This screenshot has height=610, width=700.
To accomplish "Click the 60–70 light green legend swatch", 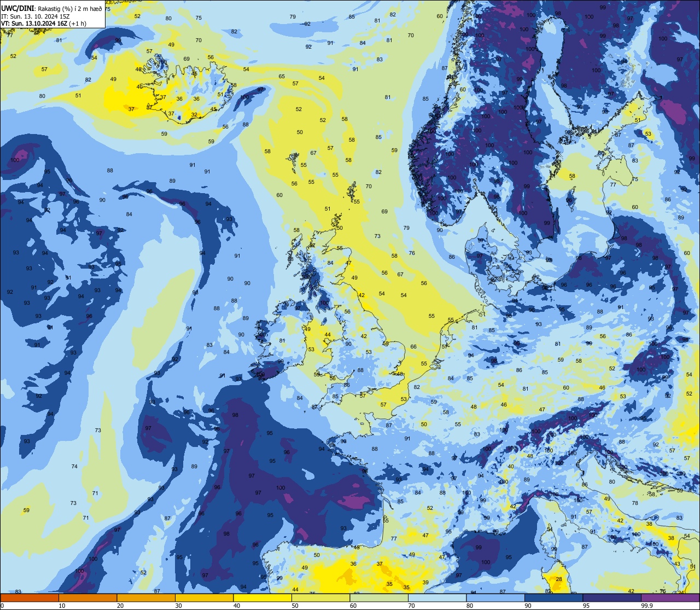I will click(x=379, y=597).
